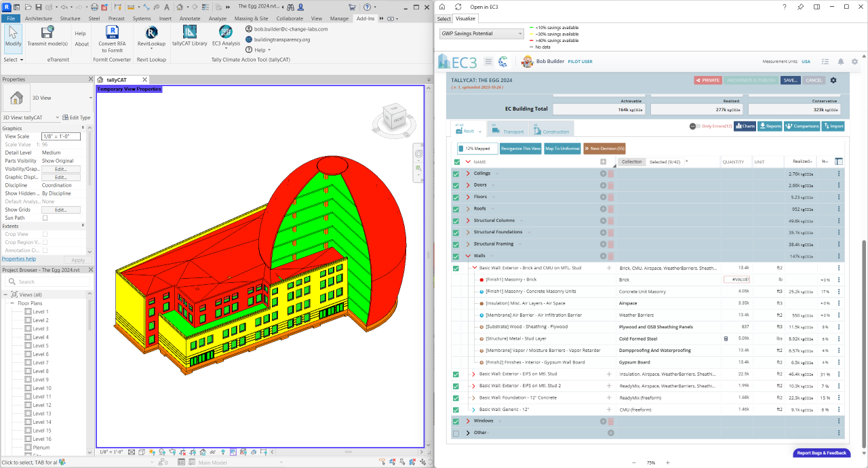
Task: Click the Next Decision (55) button
Action: click(604, 148)
